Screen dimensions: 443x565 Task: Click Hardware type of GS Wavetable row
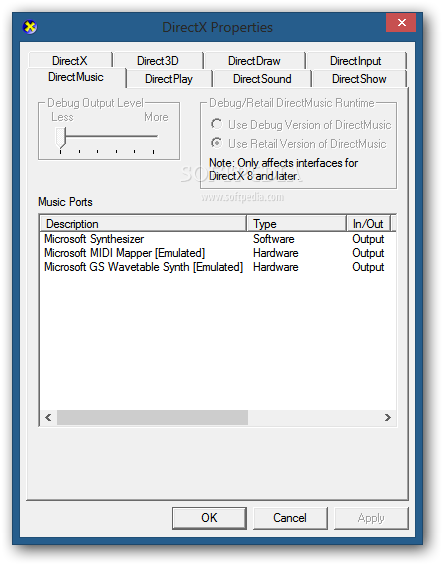(276, 267)
